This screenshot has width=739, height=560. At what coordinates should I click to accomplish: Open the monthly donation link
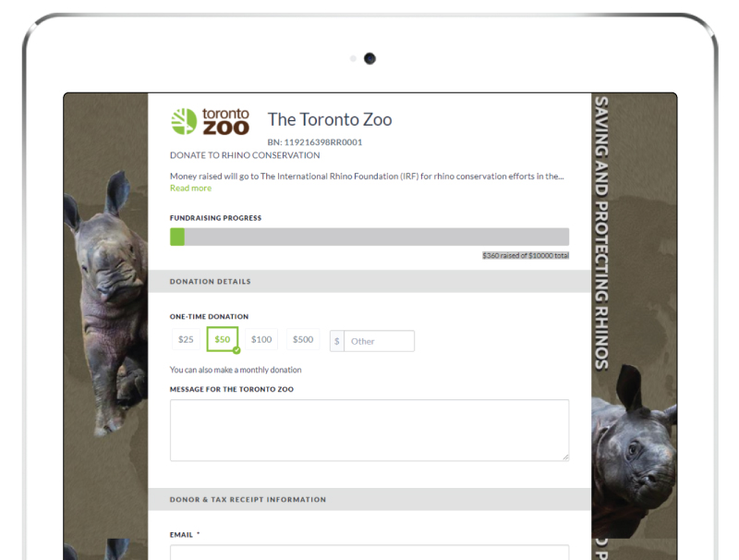236,371
